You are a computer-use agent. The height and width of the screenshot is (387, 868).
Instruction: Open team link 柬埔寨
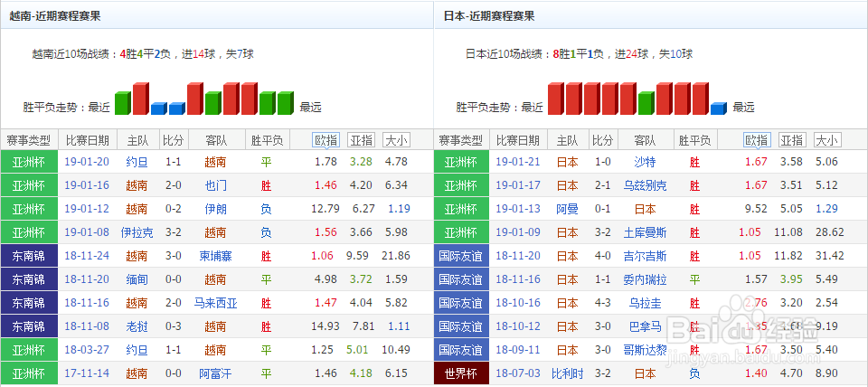(215, 256)
